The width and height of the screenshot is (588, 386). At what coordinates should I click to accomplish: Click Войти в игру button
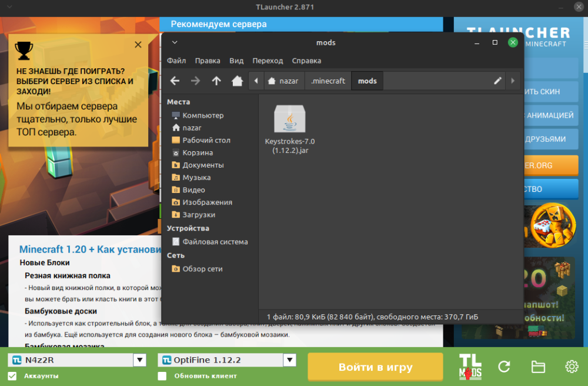click(375, 367)
